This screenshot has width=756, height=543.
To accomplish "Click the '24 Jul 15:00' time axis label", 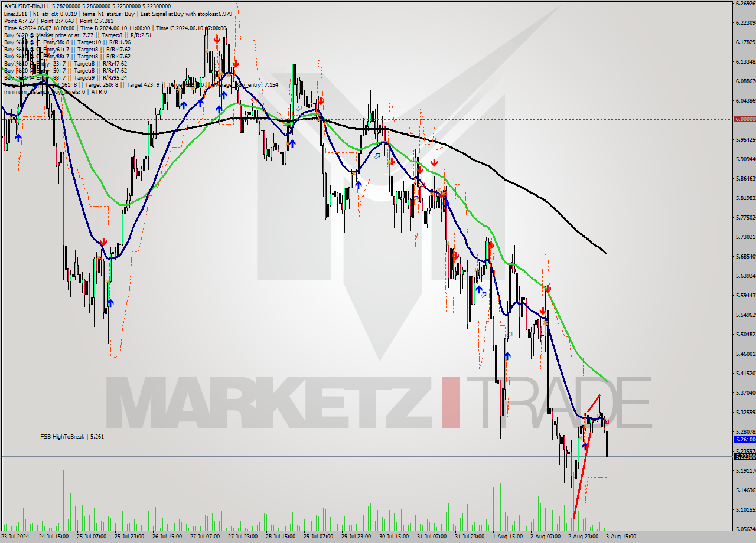I will coord(53,537).
